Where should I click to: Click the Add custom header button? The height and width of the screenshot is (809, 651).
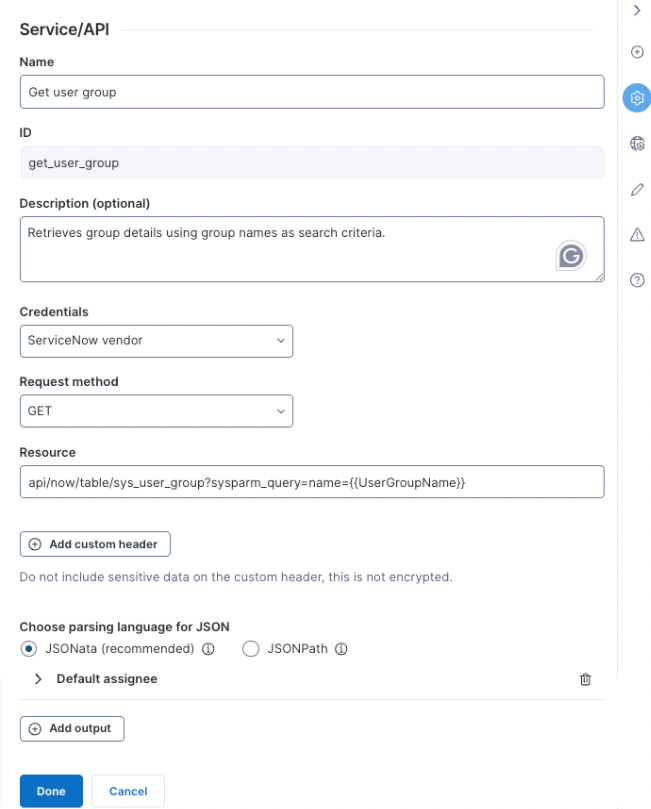point(95,544)
